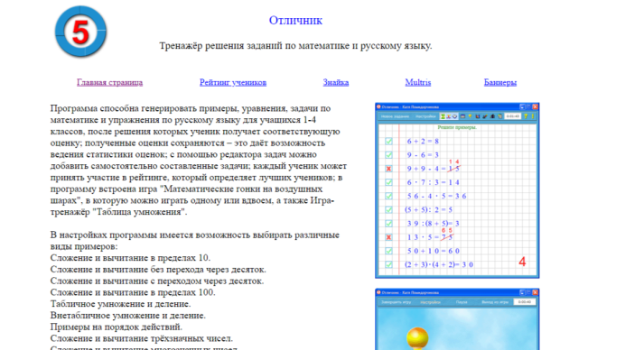The width and height of the screenshot is (644, 350).
Task: Click the green checkmark beside 9 - 6 = 3
Action: pyautogui.click(x=388, y=154)
